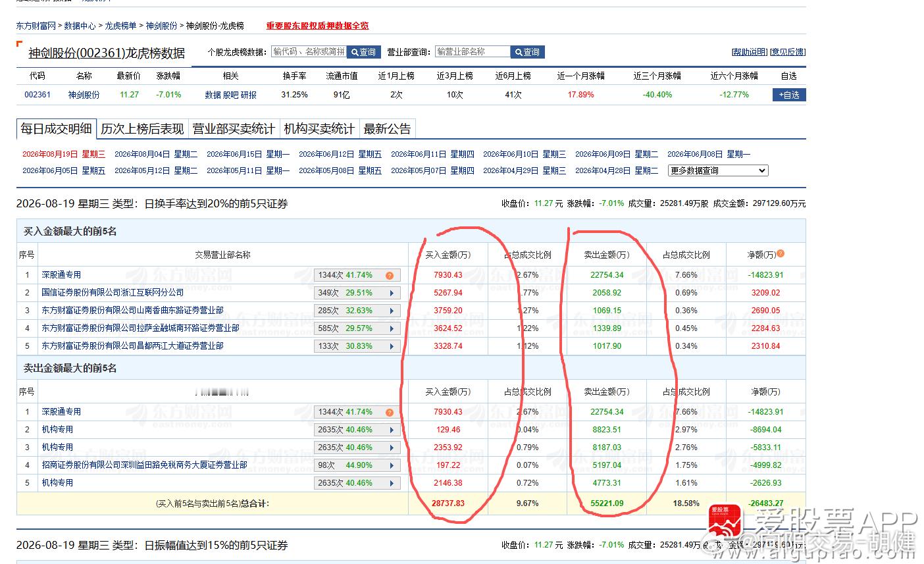This screenshot has width=924, height=564.
Task: Go to 东方财富网 breadcrumb
Action: [x=36, y=26]
